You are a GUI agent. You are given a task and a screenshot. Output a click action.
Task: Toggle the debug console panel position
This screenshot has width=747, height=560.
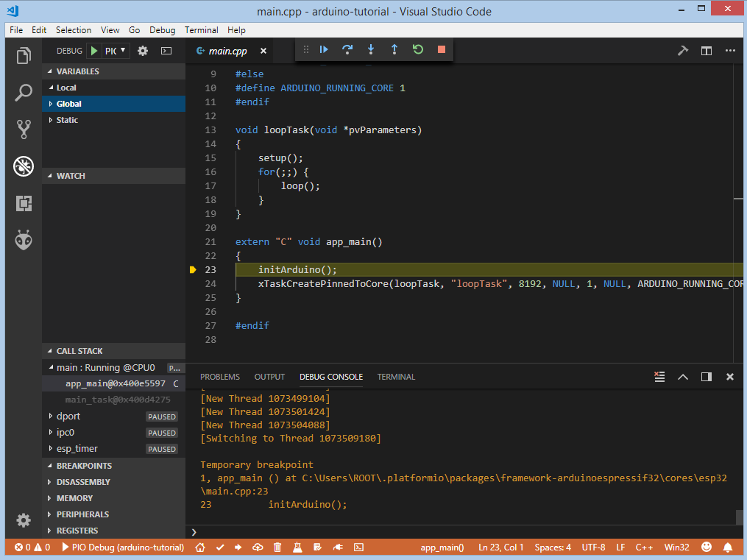click(707, 377)
